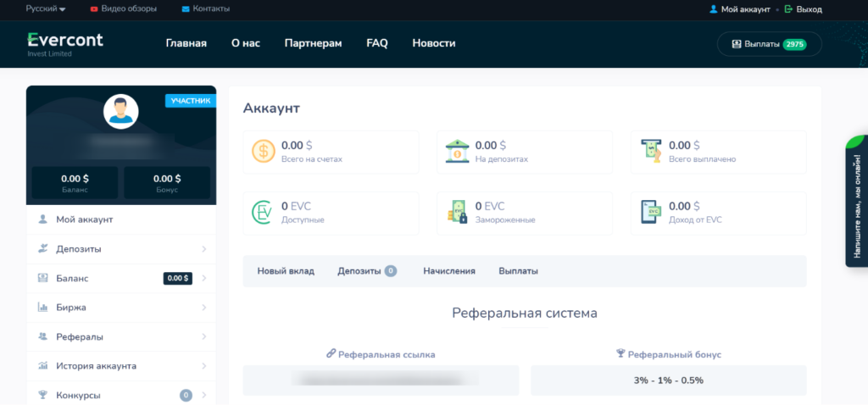The height and width of the screenshot is (405, 868).
Task: Open the Напишите нам, мы онлайн chat tab
Action: pos(857,201)
